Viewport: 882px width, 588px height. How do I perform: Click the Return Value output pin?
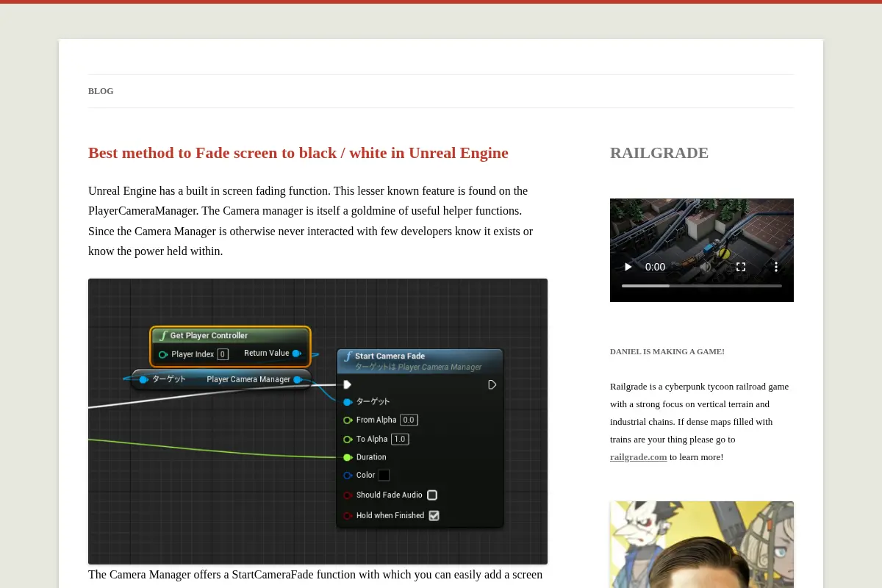tap(296, 354)
